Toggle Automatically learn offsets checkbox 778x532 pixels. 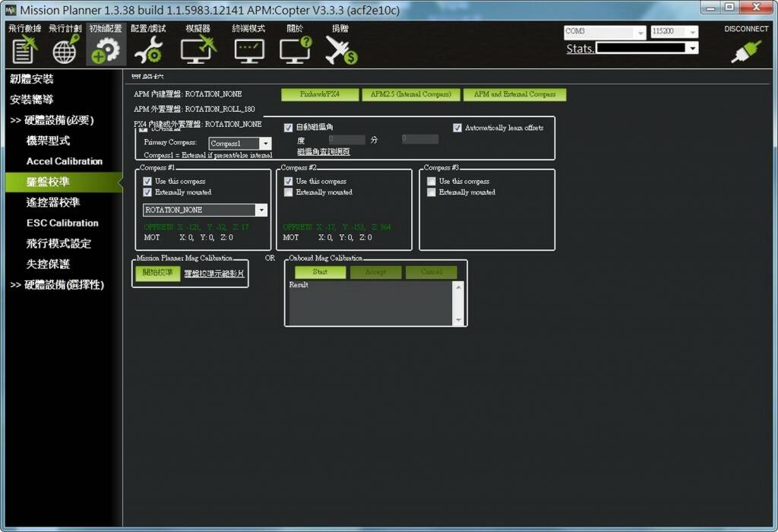pyautogui.click(x=457, y=128)
